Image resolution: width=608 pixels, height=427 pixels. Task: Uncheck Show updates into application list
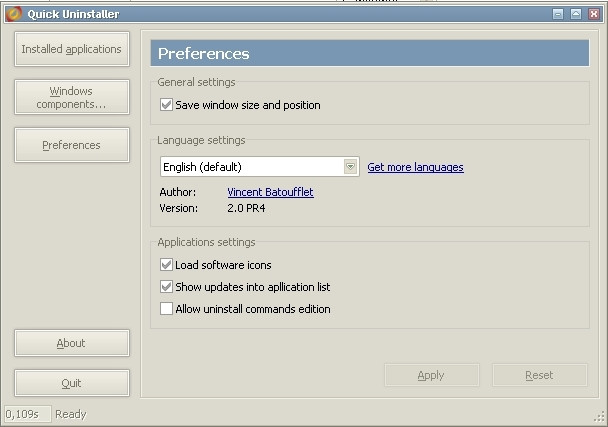tap(166, 287)
